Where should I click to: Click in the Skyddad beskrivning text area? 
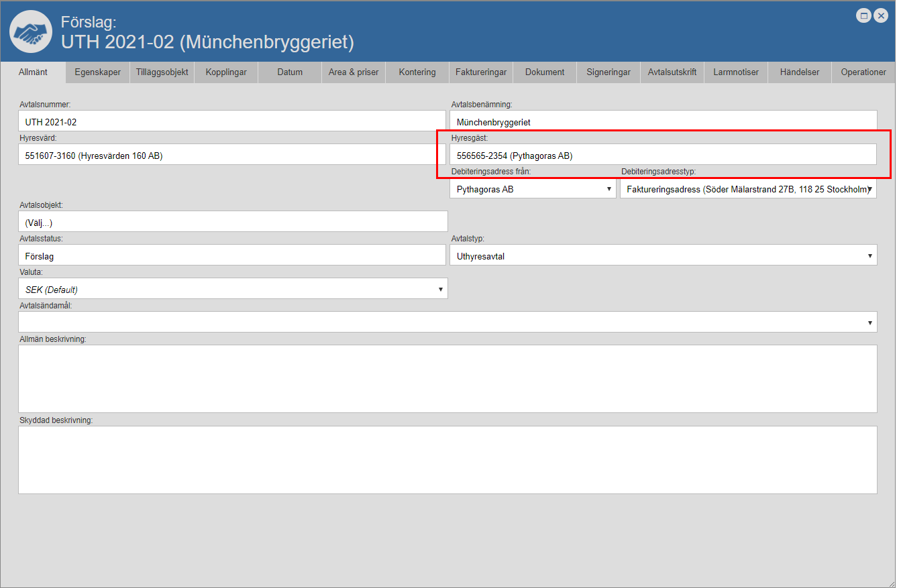tap(447, 460)
